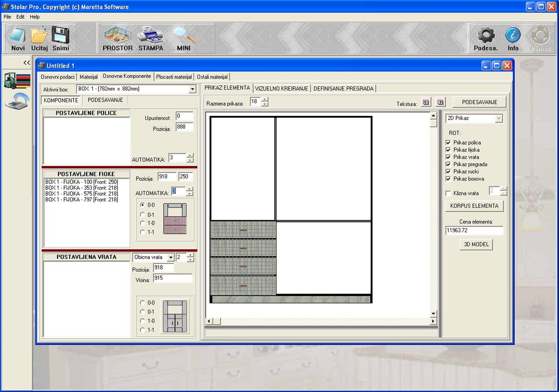559x392 pixels.
Task: Open the Plocasti materijal tab
Action: 174,77
